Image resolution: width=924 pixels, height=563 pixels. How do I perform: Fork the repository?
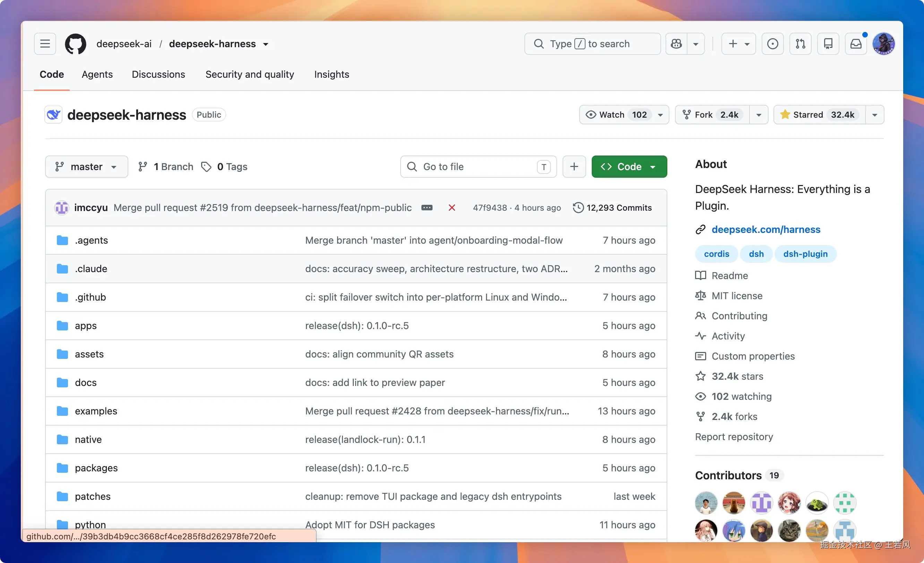712,115
